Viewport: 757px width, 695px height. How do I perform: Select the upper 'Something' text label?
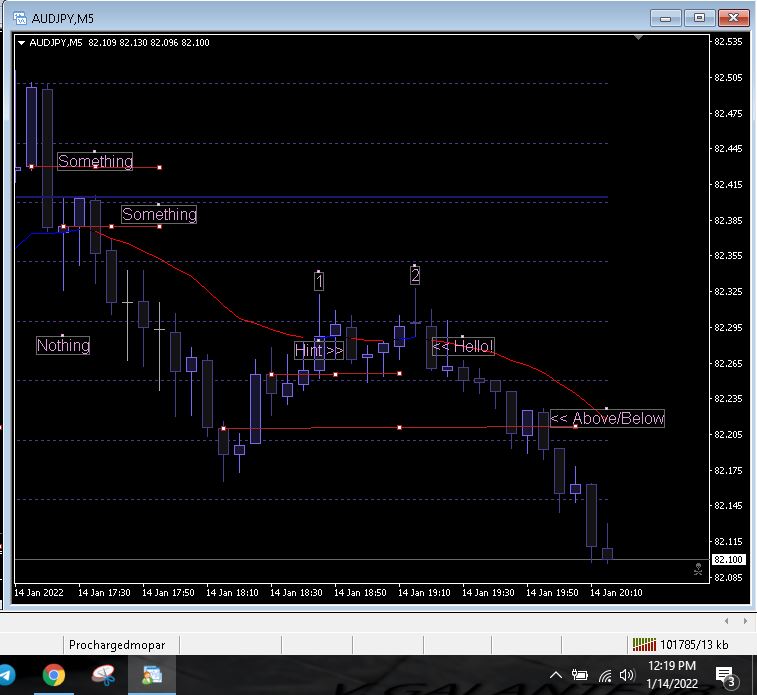[x=95, y=161]
